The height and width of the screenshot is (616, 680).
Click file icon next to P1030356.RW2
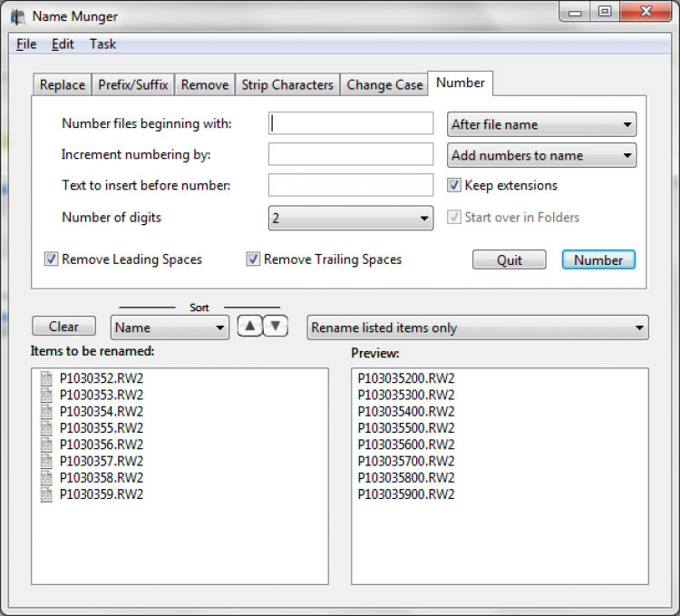click(x=46, y=445)
